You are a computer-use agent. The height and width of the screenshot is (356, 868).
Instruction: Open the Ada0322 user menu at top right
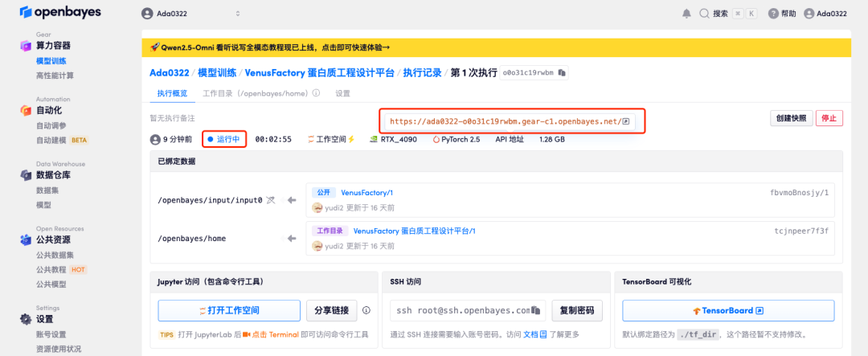(825, 14)
